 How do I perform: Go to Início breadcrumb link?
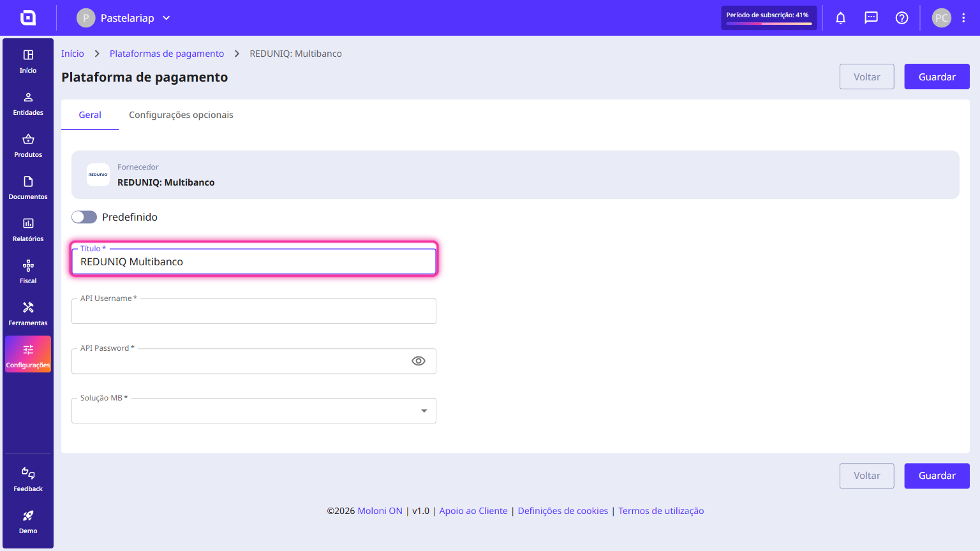click(x=73, y=54)
